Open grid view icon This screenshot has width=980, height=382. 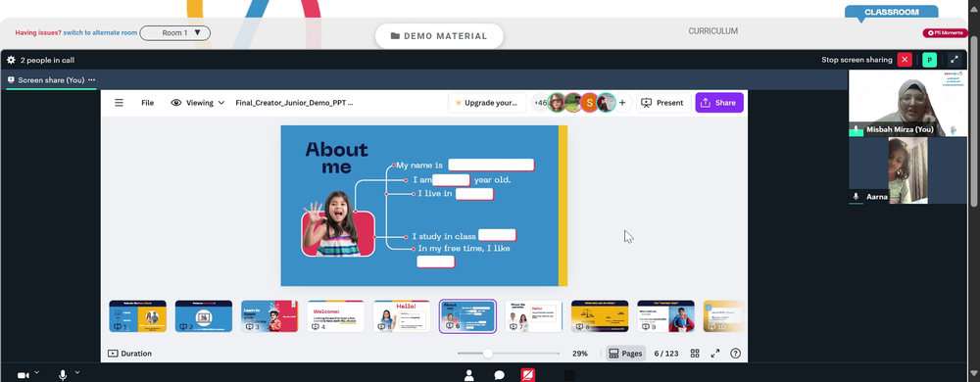coord(695,354)
